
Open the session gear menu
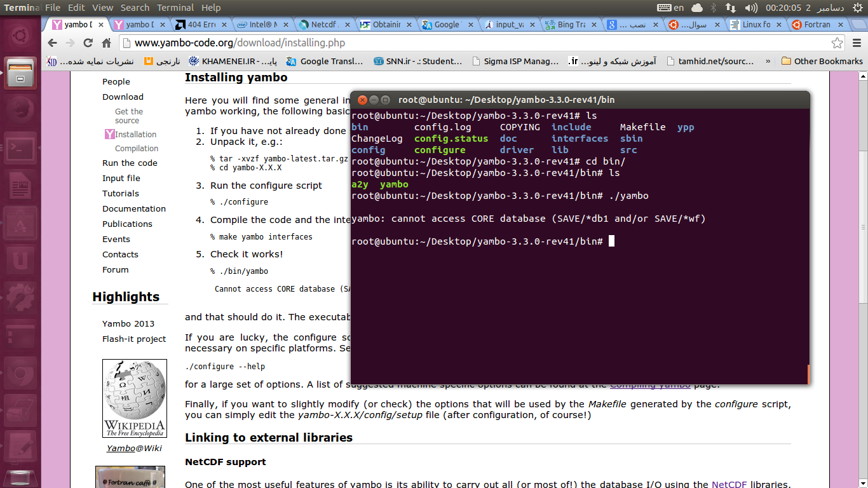858,8
